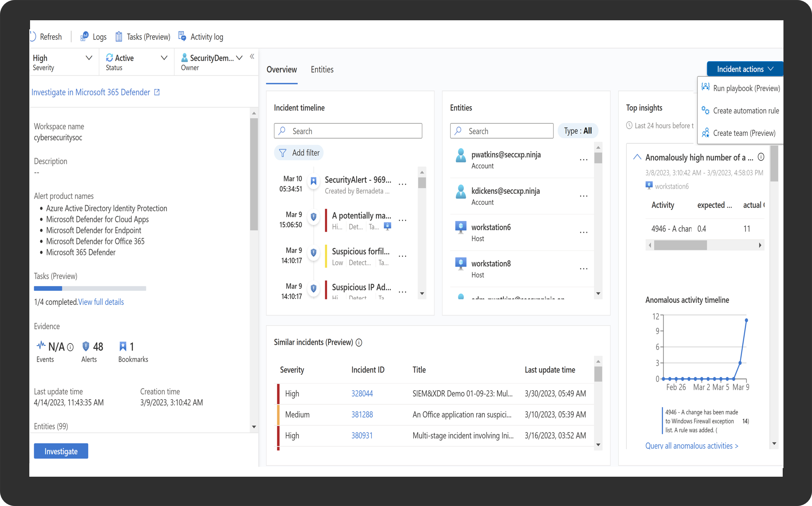Collapse left panel with double chevron
This screenshot has height=506, width=812.
click(x=252, y=57)
